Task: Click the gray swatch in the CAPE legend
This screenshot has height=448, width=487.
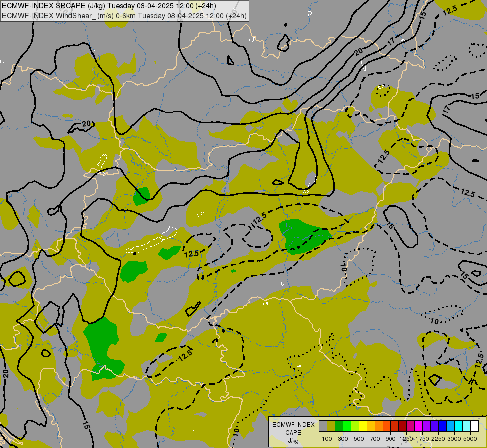Action: (x=323, y=426)
